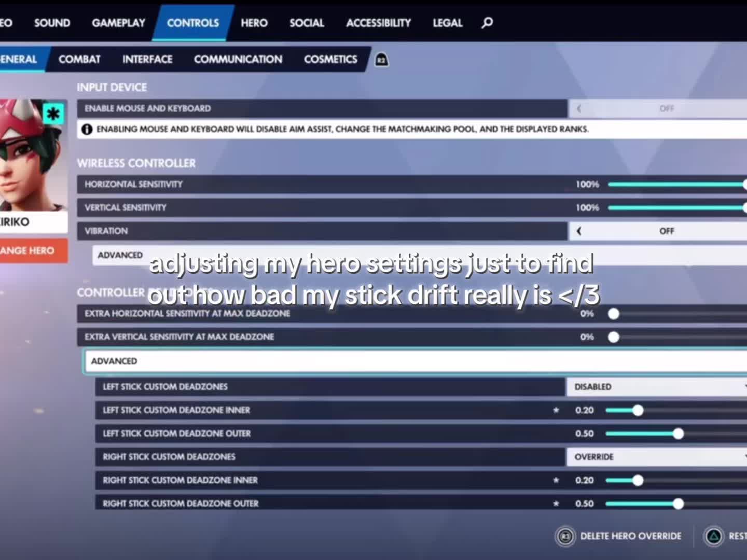Click the Vibration left arrow

pos(579,231)
